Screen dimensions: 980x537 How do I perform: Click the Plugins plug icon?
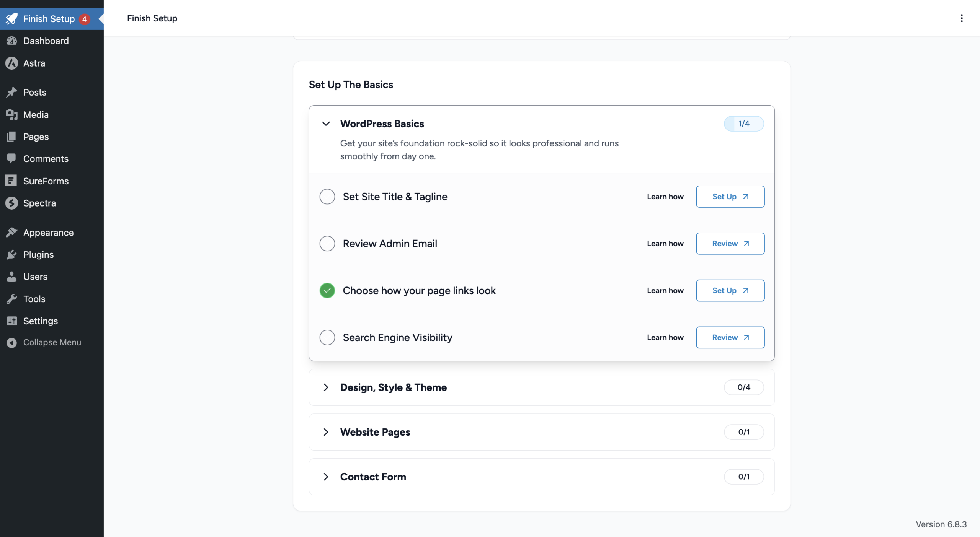[11, 255]
